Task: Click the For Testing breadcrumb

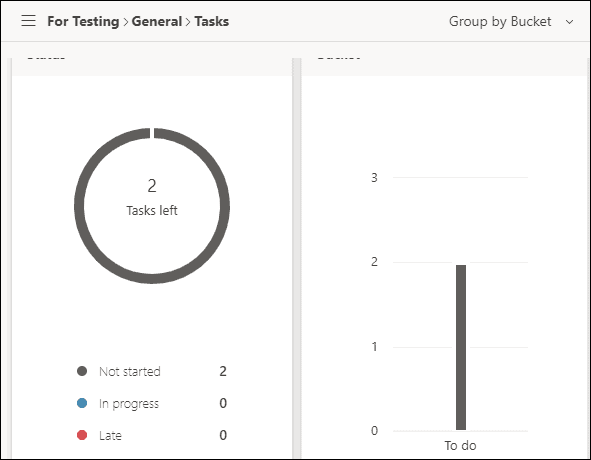Action: pyautogui.click(x=83, y=21)
